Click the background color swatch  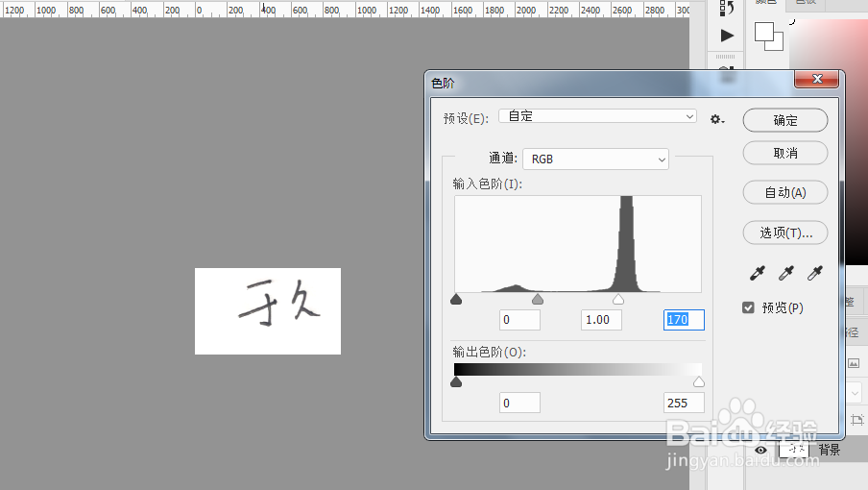(x=777, y=44)
